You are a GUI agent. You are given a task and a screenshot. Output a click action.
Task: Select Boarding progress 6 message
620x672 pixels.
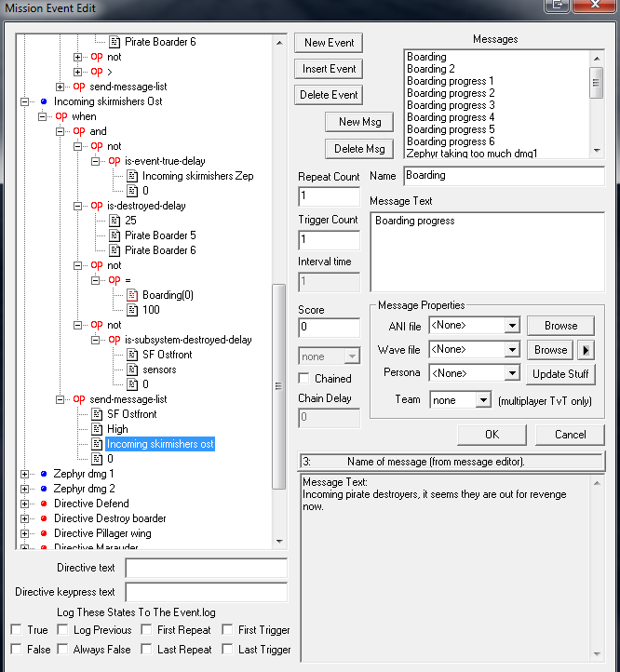click(451, 141)
